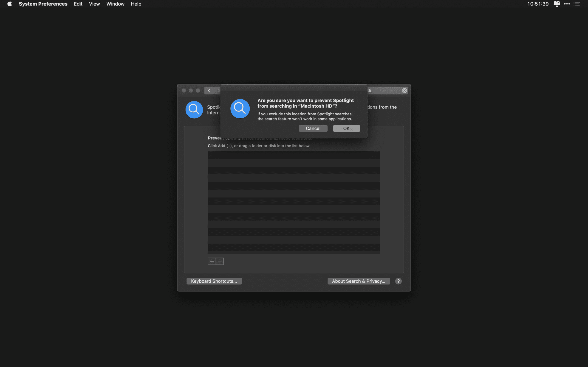Click the forward navigation arrow
Image resolution: width=588 pixels, height=367 pixels.
point(218,90)
